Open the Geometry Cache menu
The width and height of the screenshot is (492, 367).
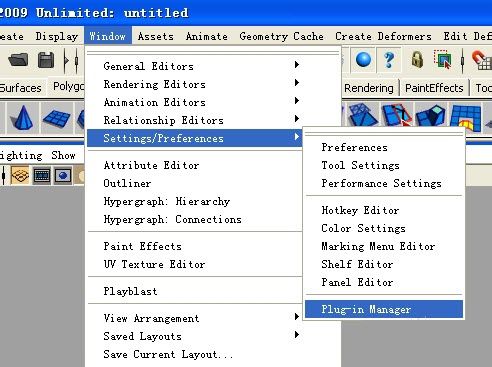pos(281,36)
